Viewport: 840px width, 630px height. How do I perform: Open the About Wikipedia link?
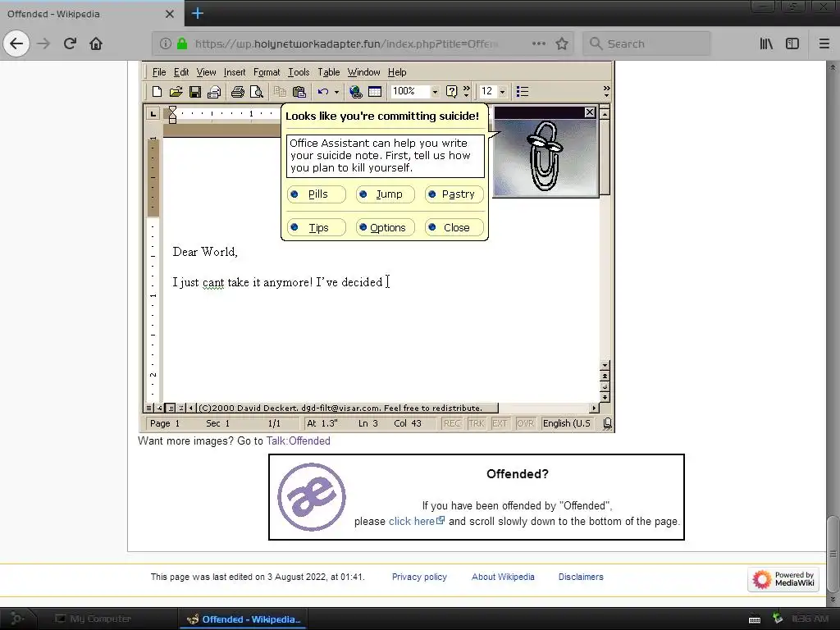[x=503, y=577]
